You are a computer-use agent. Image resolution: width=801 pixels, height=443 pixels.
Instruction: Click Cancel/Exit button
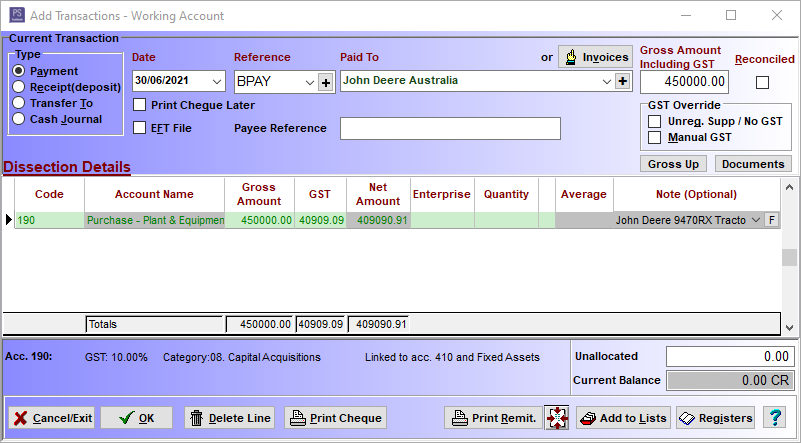coord(53,418)
